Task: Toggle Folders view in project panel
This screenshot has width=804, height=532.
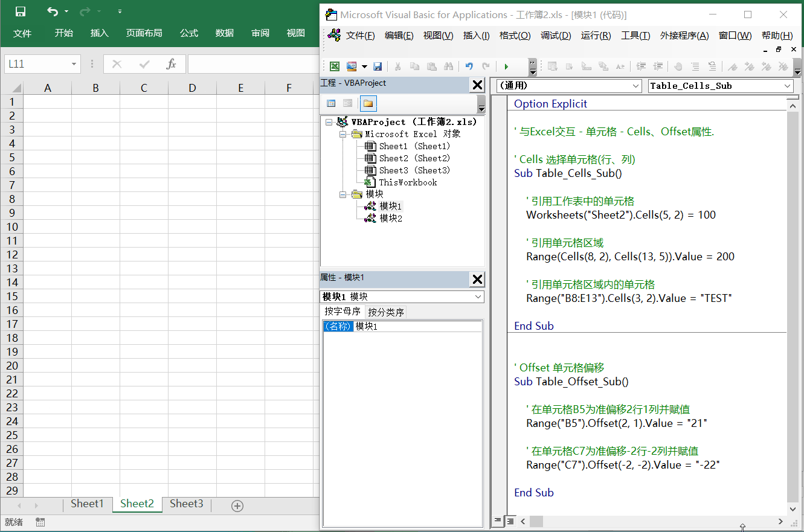Action: [x=368, y=103]
